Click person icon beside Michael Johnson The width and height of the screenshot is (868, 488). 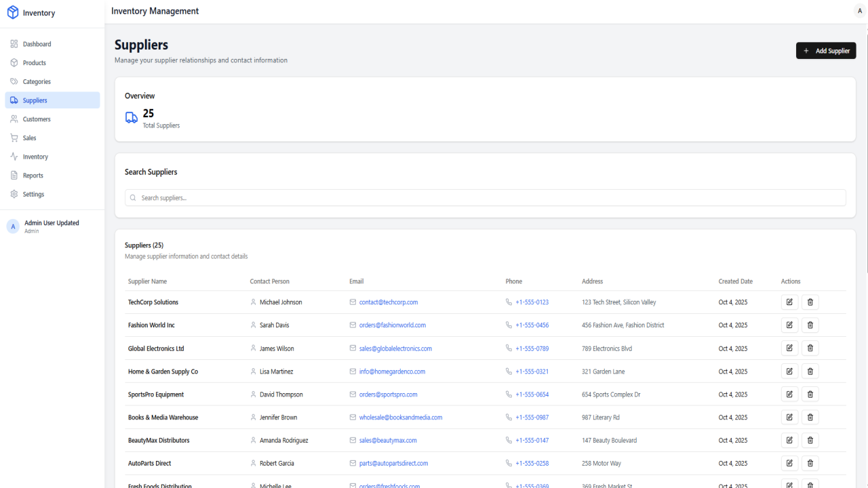[254, 302]
